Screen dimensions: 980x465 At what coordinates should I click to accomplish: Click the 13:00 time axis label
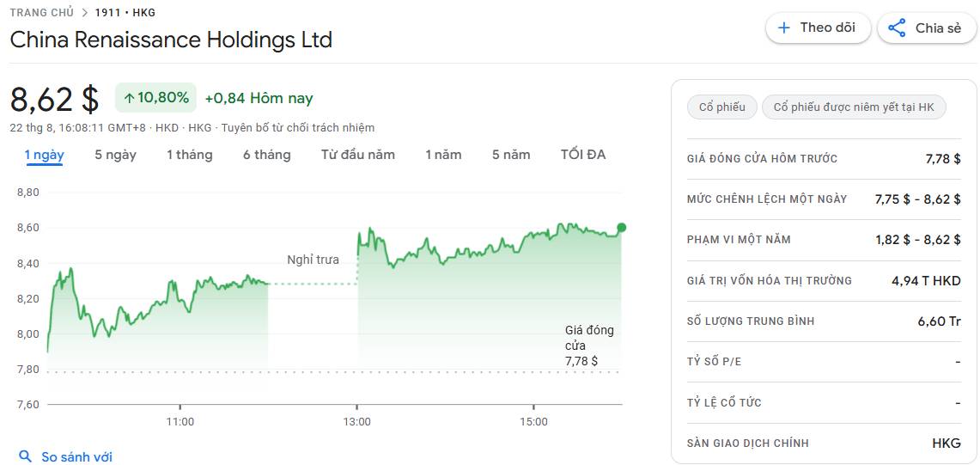click(357, 422)
